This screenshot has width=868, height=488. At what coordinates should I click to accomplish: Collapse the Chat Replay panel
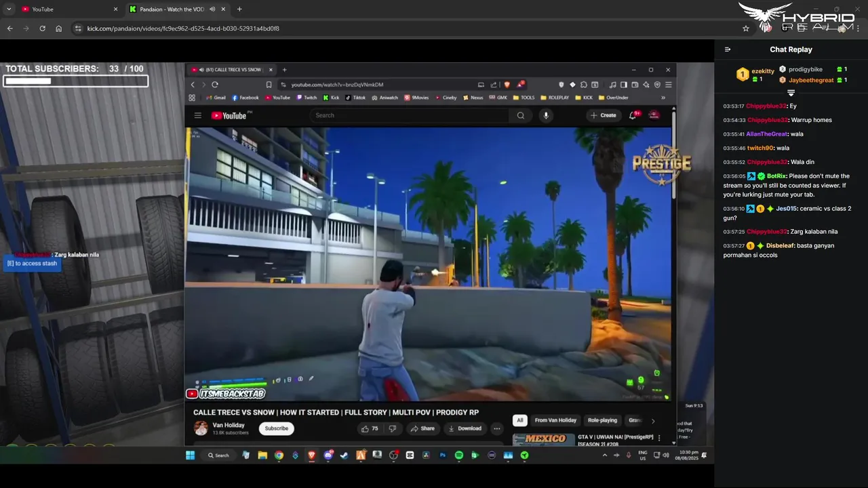[728, 49]
